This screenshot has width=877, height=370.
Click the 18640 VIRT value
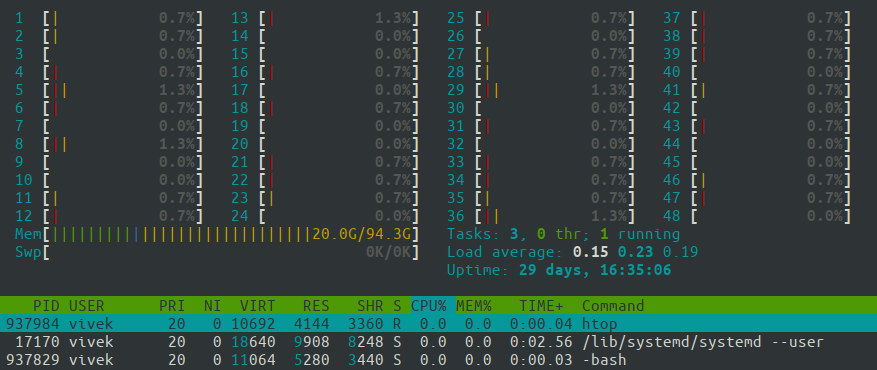[253, 341]
